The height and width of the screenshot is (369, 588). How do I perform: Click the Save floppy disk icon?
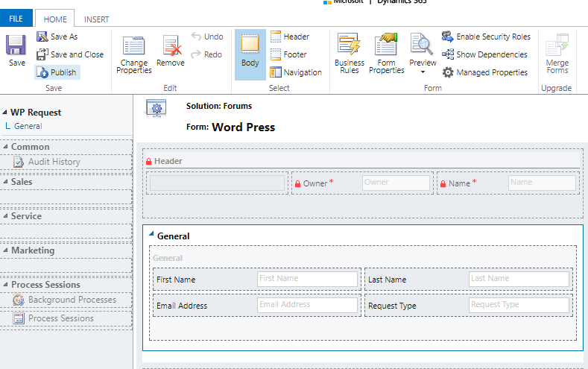16,45
